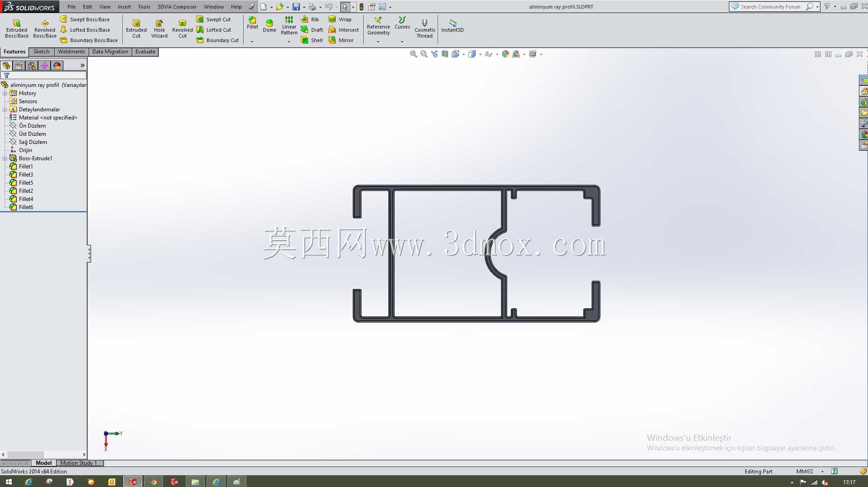The height and width of the screenshot is (487, 868).
Task: Open the File menu
Action: 72,7
